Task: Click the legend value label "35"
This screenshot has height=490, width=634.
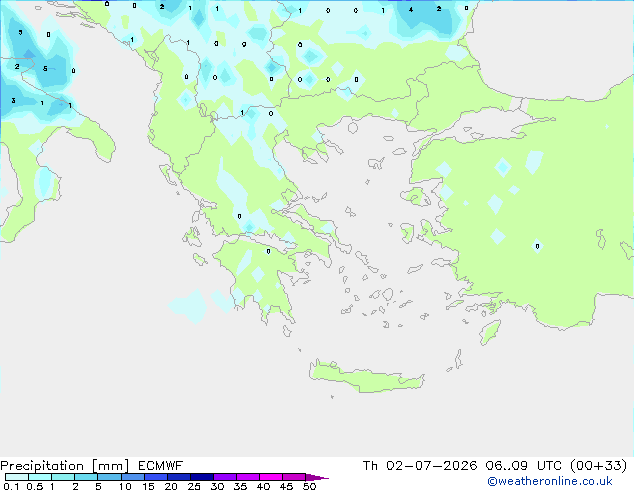Action: (x=240, y=486)
